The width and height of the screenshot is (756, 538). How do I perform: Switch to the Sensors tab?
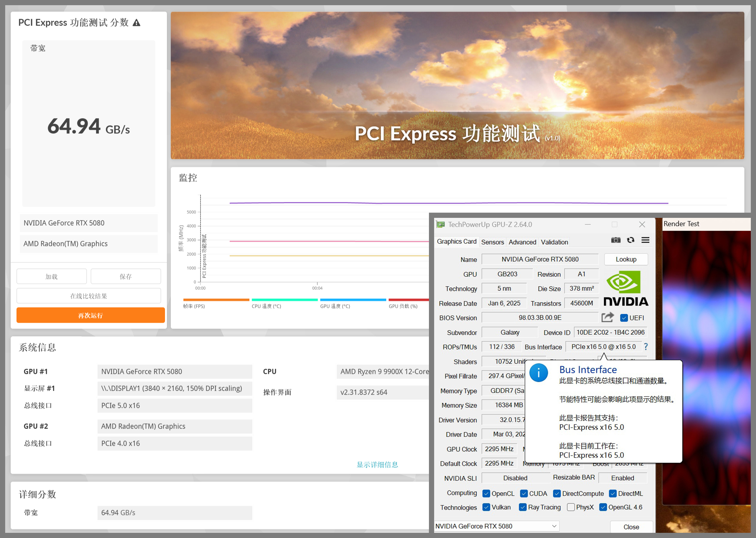click(492, 242)
